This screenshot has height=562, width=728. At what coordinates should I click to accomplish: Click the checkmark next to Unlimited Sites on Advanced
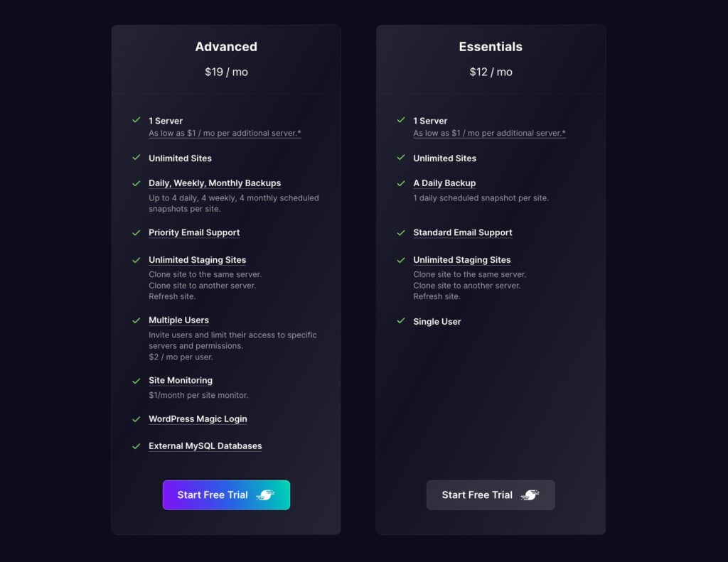(135, 158)
